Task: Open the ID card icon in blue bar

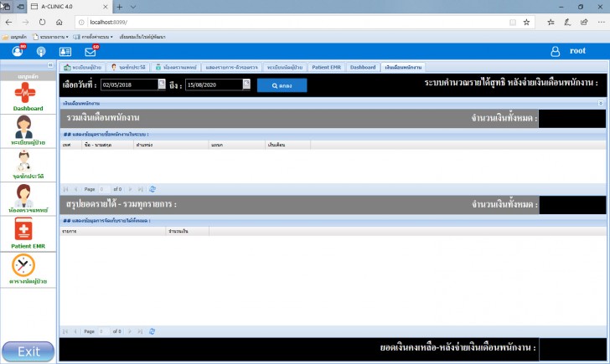Action: 65,51
